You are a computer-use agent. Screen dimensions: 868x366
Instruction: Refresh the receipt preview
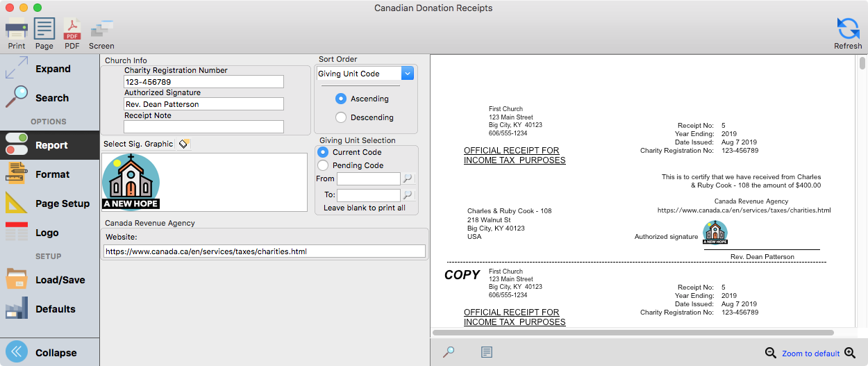pyautogui.click(x=848, y=33)
